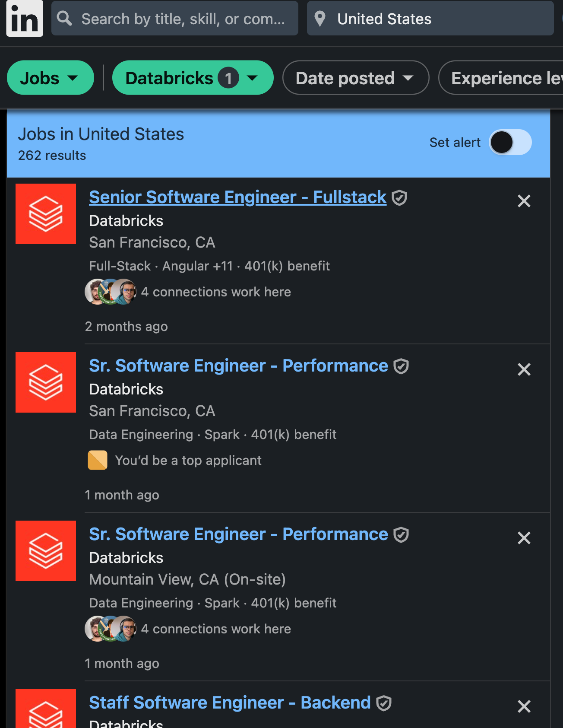This screenshot has width=563, height=728.
Task: Click verified shield beside Staff Backend title
Action: [x=384, y=703]
